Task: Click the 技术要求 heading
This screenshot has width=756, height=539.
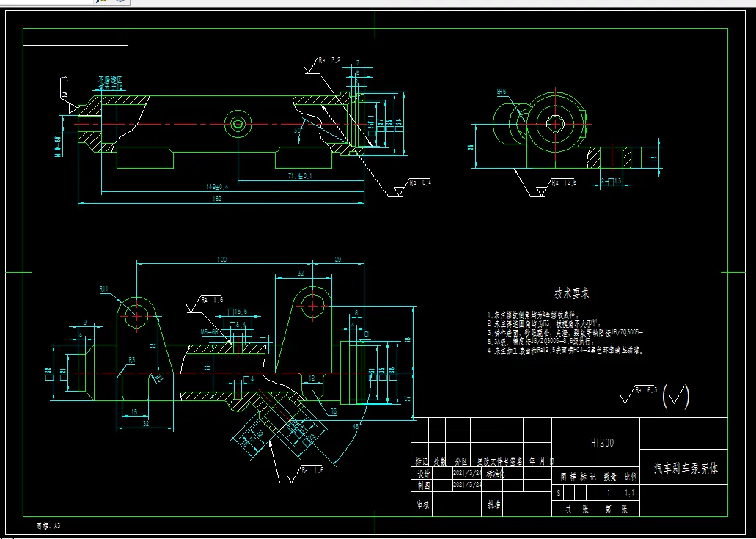Action: (572, 293)
